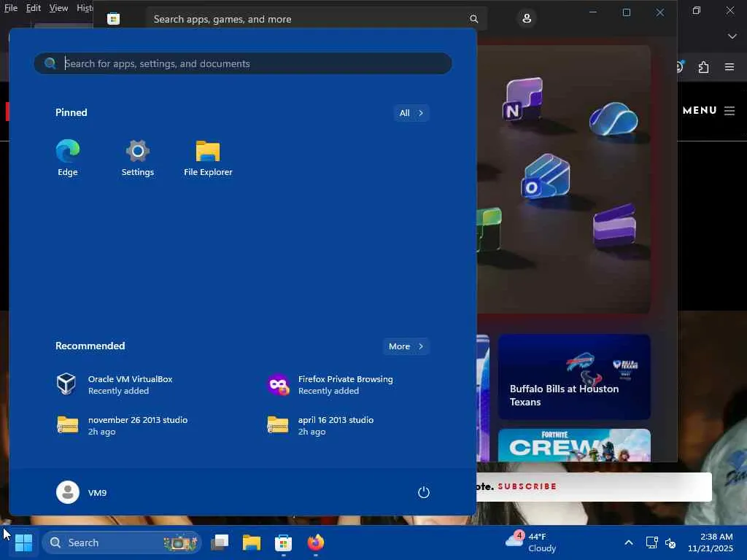The image size is (747, 560).
Task: Launch Oracle VM VirtualBox from Recommended
Action: 115,384
